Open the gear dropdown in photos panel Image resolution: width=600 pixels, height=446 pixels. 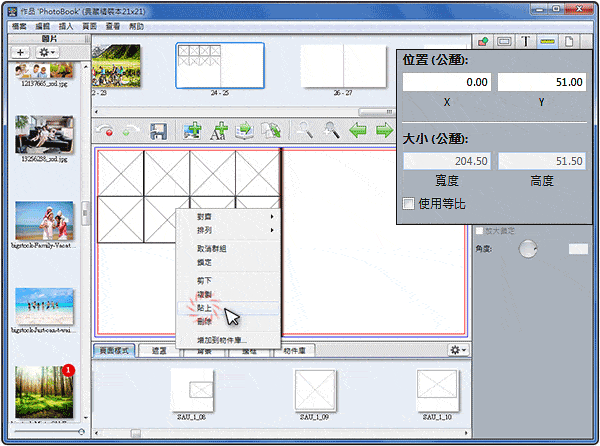click(47, 51)
